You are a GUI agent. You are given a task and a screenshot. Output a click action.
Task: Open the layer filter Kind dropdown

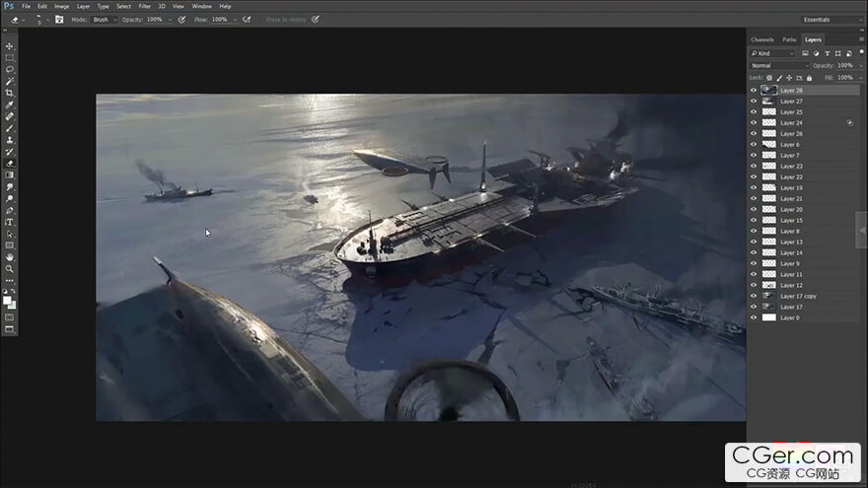point(772,53)
